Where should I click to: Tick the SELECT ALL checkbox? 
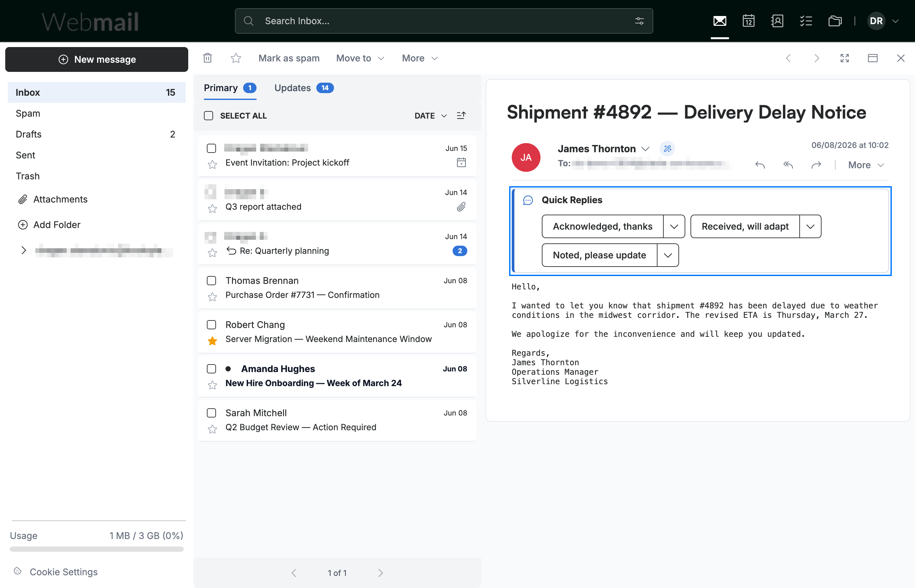click(x=208, y=116)
